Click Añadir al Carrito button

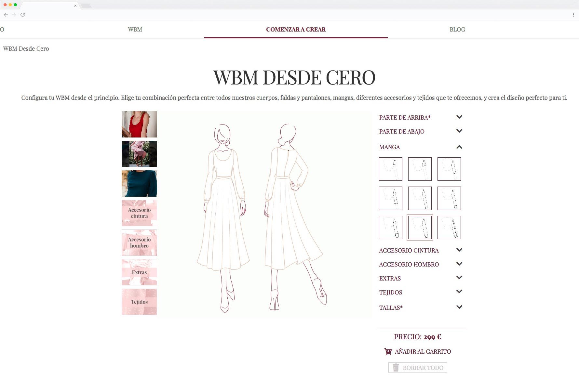pyautogui.click(x=418, y=351)
